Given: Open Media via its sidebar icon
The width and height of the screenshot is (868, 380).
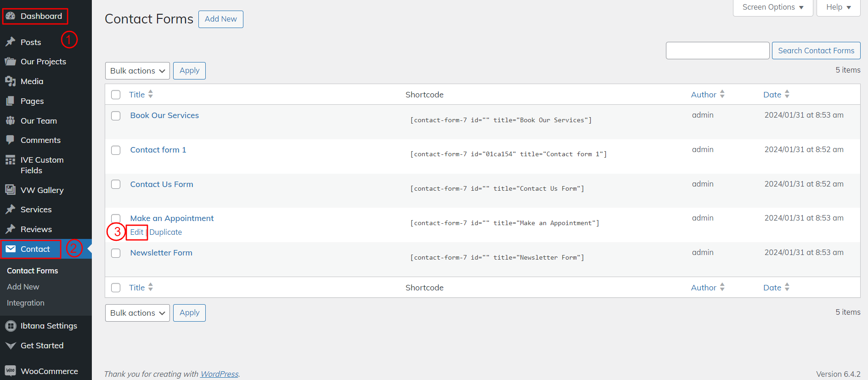Looking at the screenshot, I should pos(11,81).
